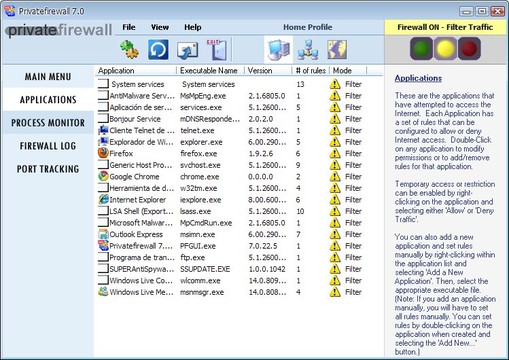Screen dimensions: 509x360
Task: Click the Privatefirewall title bar icon
Action: [10, 11]
